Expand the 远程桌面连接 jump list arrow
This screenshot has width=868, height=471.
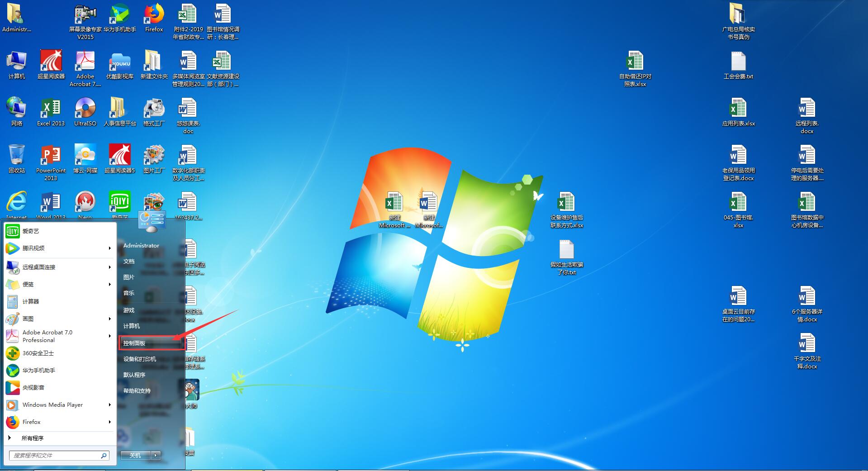[109, 267]
